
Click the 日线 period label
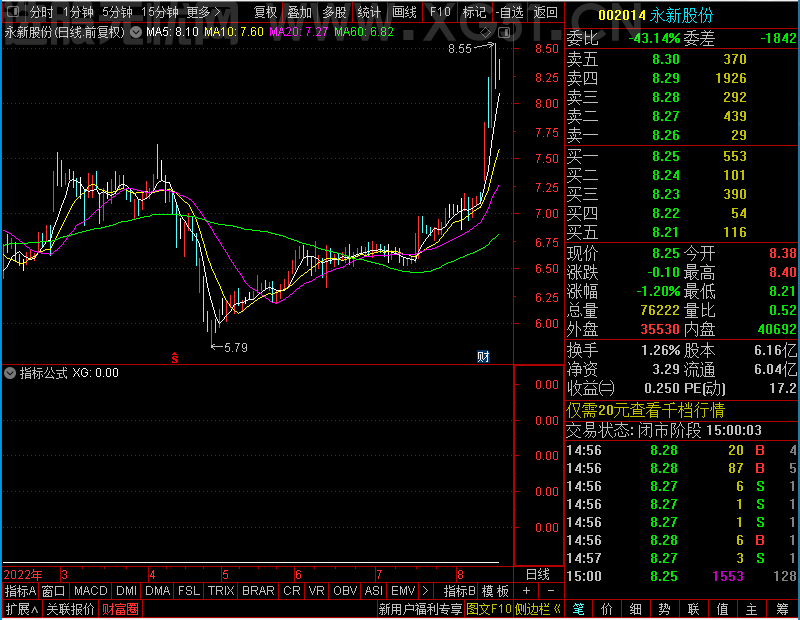(x=538, y=575)
